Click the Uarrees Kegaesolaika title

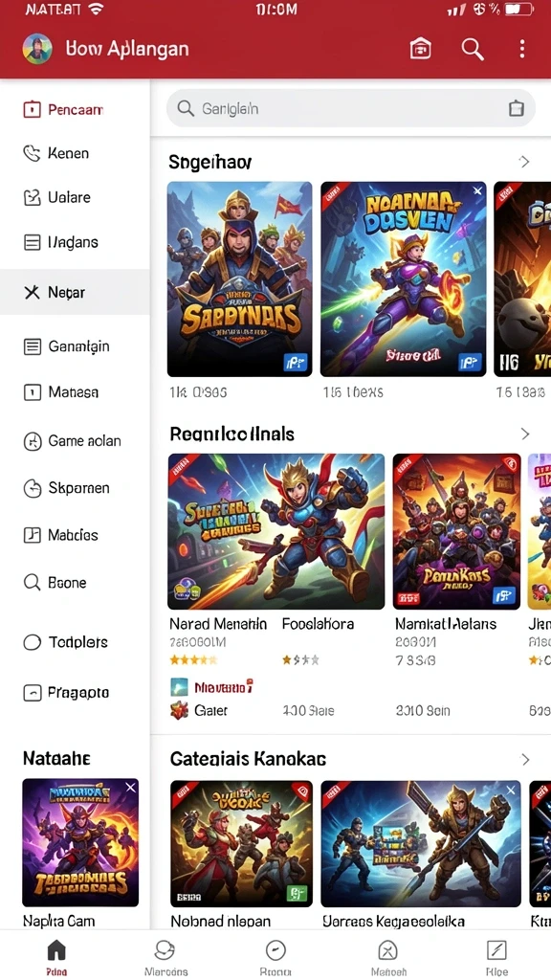(393, 922)
